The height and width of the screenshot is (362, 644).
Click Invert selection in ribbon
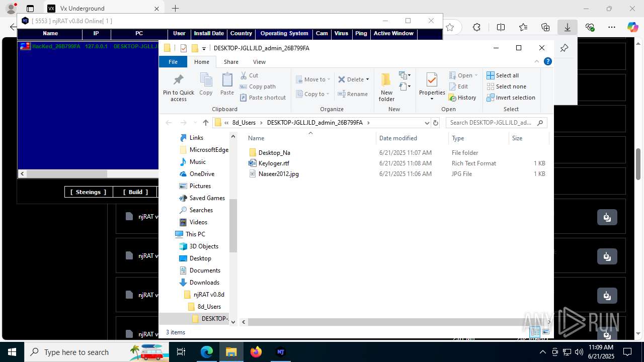[511, 98]
